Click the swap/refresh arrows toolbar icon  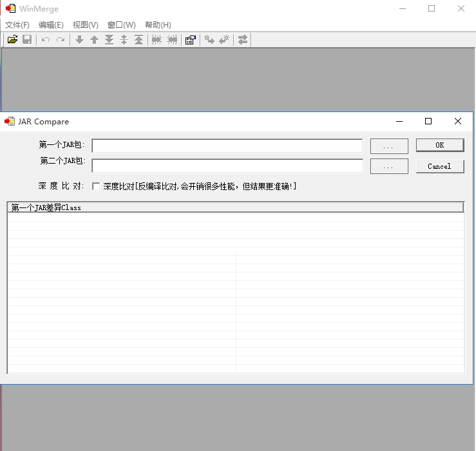[x=243, y=40]
